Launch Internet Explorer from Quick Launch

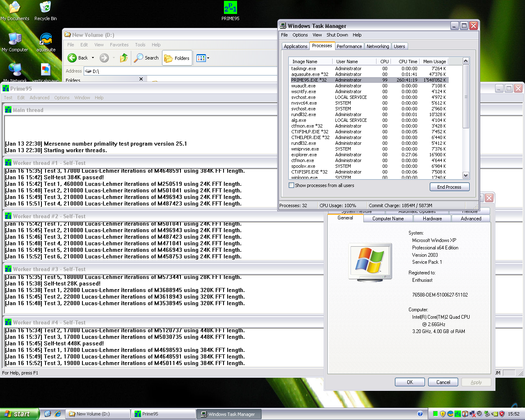pos(58,414)
